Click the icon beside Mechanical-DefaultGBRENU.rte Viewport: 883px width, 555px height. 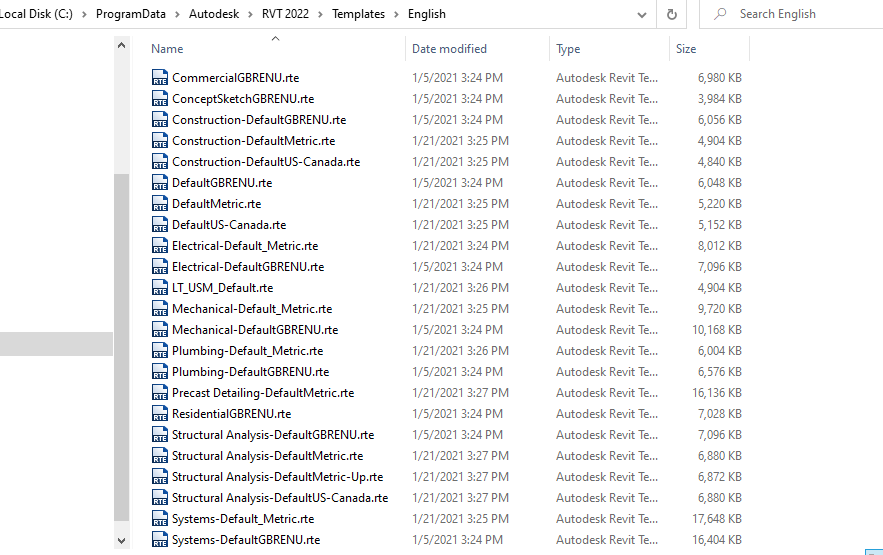pos(160,330)
